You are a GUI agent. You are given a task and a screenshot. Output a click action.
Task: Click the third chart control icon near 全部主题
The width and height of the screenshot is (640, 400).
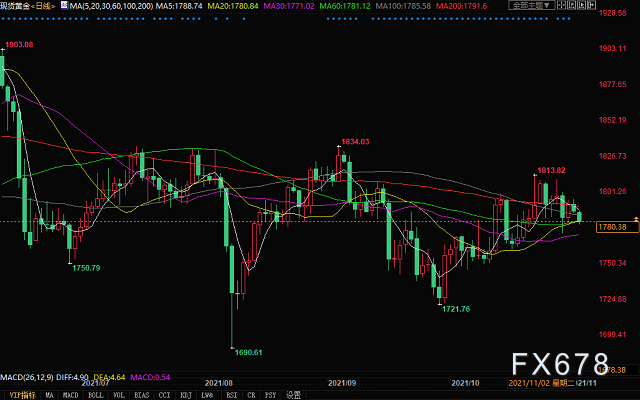pyautogui.click(x=581, y=5)
